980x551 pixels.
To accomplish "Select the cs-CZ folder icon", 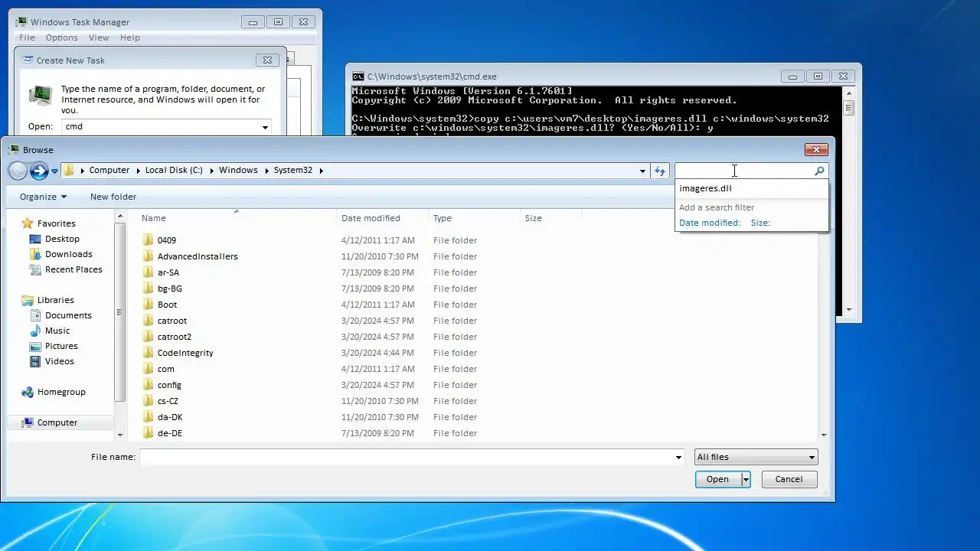I will (x=149, y=401).
